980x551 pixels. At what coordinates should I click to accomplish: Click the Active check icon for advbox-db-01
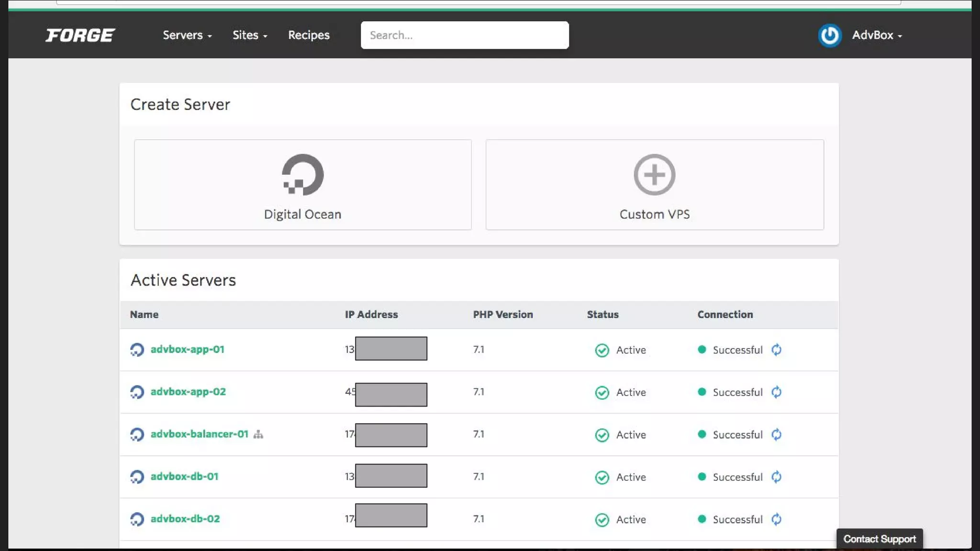click(x=602, y=477)
